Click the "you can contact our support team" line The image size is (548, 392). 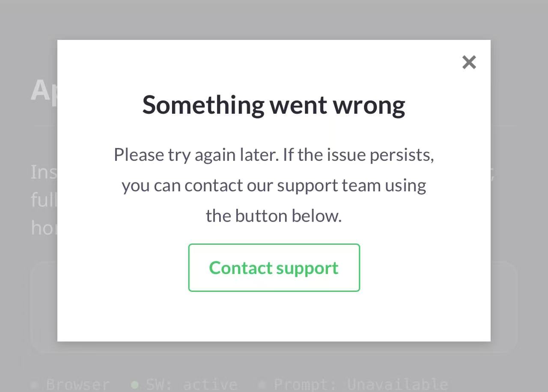coord(274,185)
